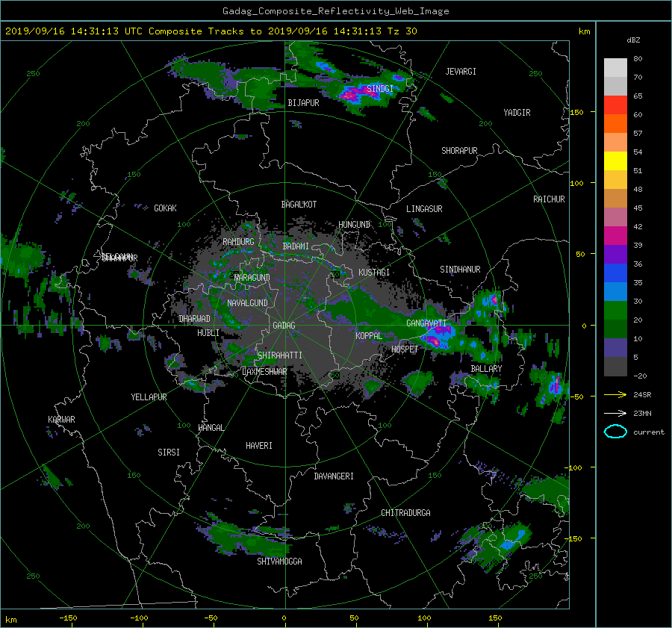672x628 pixels.
Task: Click the BALLARY city label
Action: pyautogui.click(x=486, y=369)
